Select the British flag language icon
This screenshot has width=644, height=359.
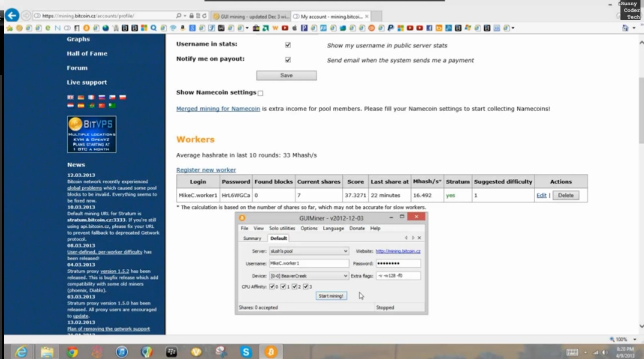70,98
